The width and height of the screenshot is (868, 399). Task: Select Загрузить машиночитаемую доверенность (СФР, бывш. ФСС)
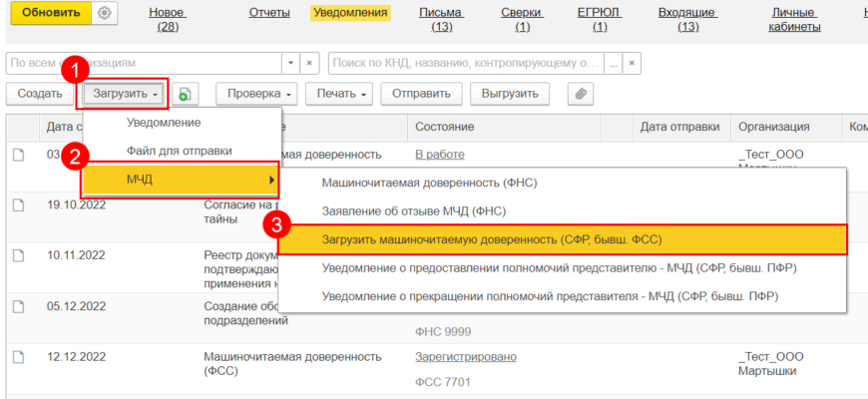click(x=562, y=239)
